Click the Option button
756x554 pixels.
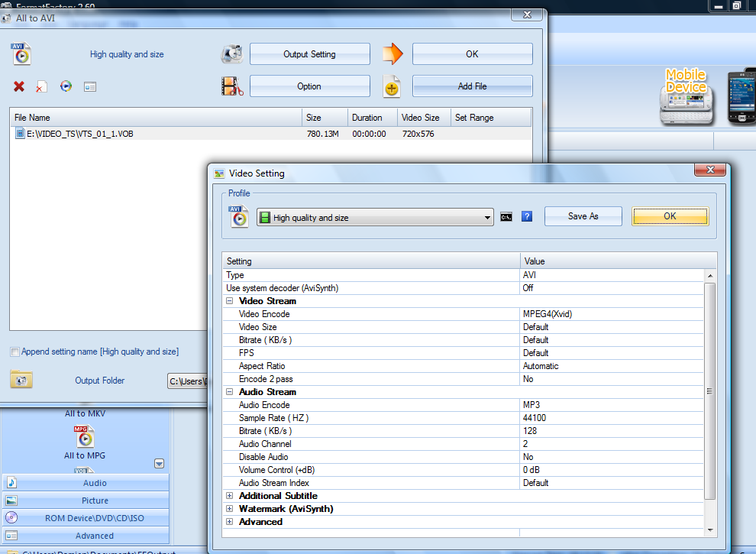pos(309,86)
